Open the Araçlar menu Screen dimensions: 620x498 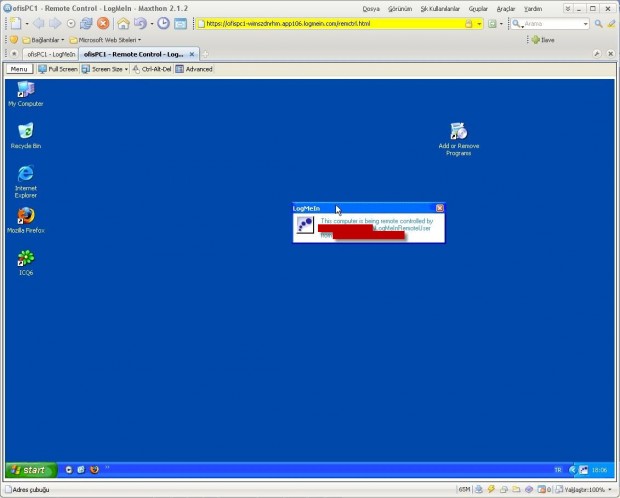point(506,9)
